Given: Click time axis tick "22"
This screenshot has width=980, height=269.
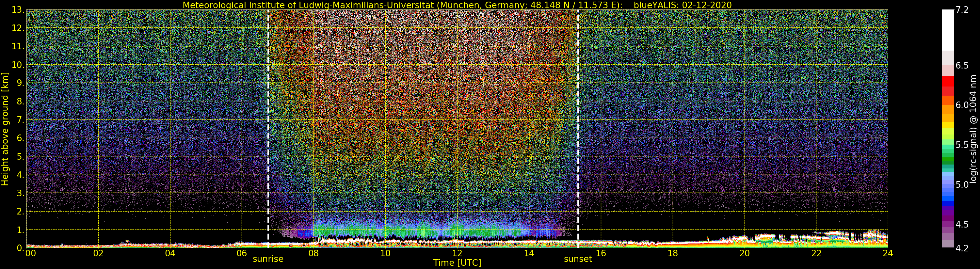Looking at the screenshot, I should pos(816,253).
